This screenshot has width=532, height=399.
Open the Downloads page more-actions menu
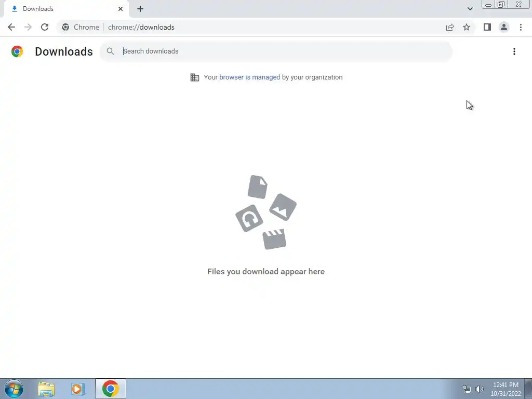514,51
